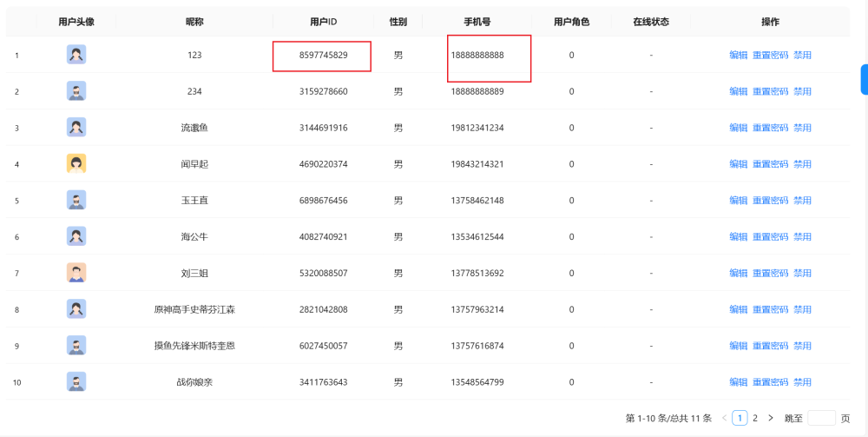Click 编辑 for user 海公牛
Image resolution: width=868 pixels, height=437 pixels.
pyautogui.click(x=738, y=236)
